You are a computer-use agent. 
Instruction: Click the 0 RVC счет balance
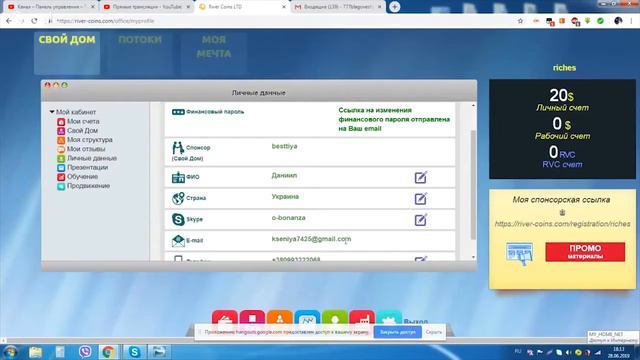coord(562,157)
